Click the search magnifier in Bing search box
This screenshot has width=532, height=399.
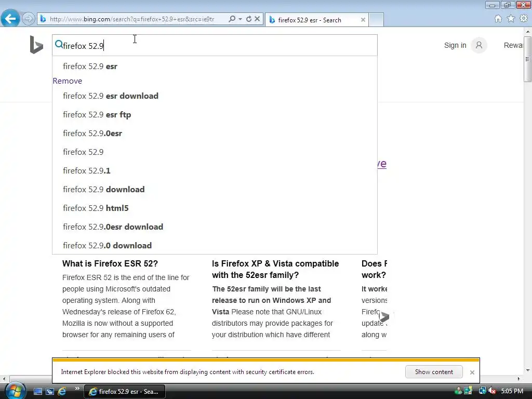[x=59, y=44]
